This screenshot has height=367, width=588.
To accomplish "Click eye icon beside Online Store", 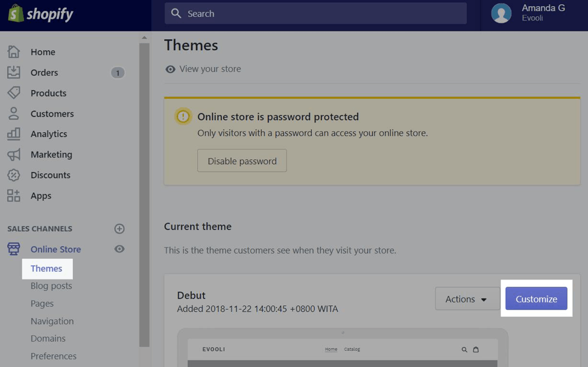I will click(119, 249).
